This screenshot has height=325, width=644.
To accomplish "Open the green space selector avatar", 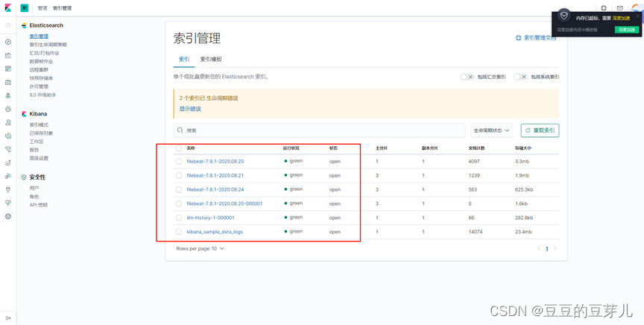I will click(25, 7).
